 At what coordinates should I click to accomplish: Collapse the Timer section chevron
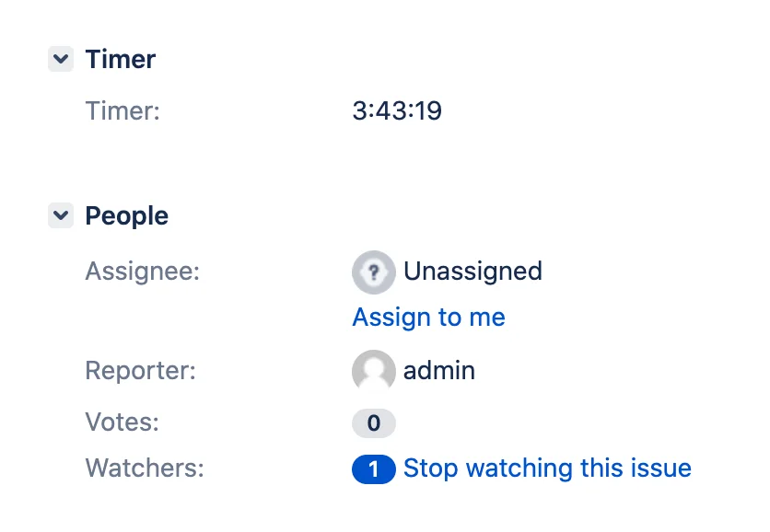(61, 59)
